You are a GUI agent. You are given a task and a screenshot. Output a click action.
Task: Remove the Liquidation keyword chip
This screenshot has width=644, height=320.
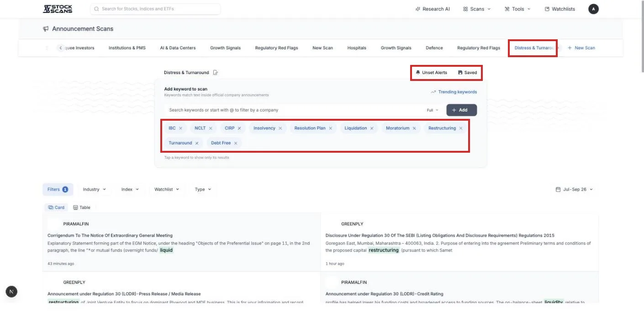coord(372,128)
